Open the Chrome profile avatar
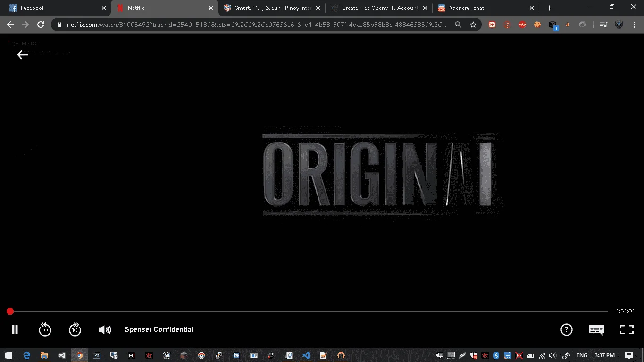This screenshot has width=644, height=362. point(619,25)
